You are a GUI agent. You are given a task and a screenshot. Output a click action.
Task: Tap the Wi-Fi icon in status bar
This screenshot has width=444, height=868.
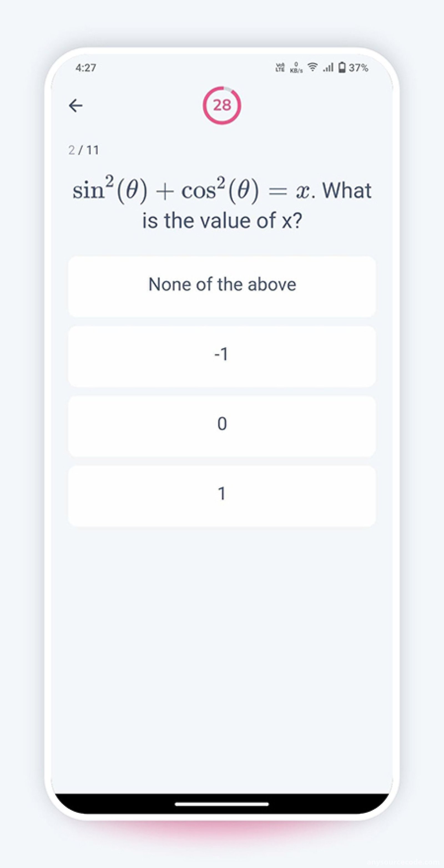tap(313, 67)
